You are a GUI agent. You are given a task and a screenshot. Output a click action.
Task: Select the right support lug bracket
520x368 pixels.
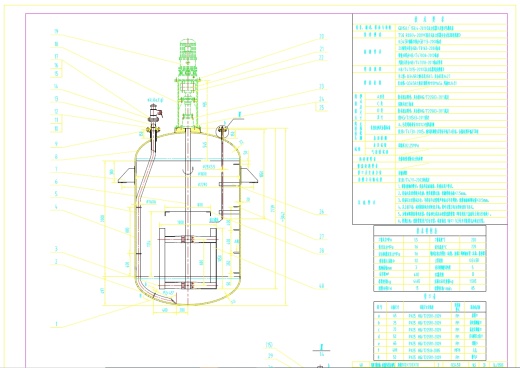[249, 176]
